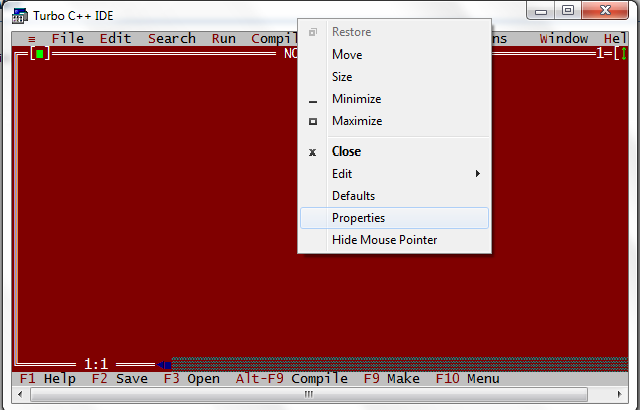Image resolution: width=640 pixels, height=410 pixels.
Task: Click the editor window number 1
Action: 599,53
